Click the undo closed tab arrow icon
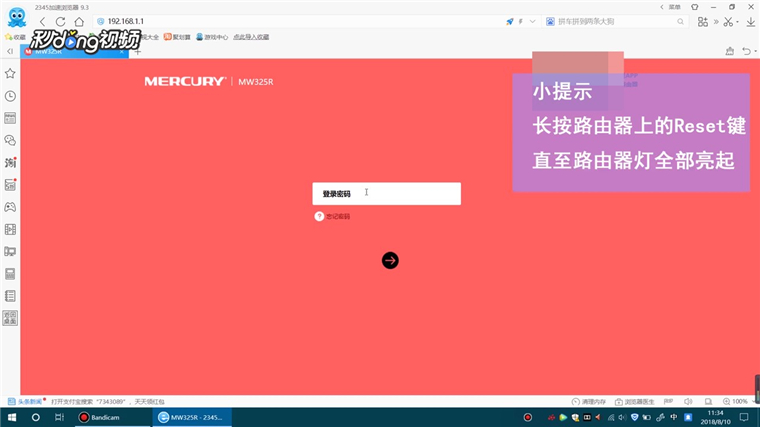This screenshot has height=427, width=760. 747,51
